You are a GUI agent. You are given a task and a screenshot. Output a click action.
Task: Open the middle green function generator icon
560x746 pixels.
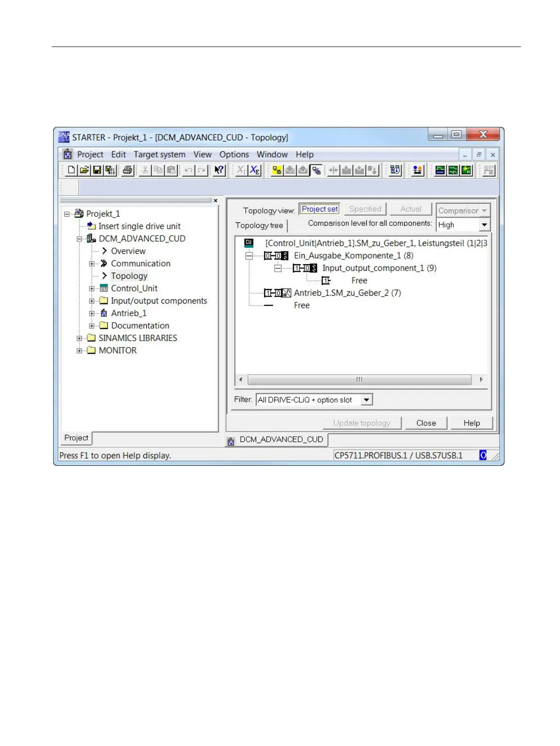[453, 170]
